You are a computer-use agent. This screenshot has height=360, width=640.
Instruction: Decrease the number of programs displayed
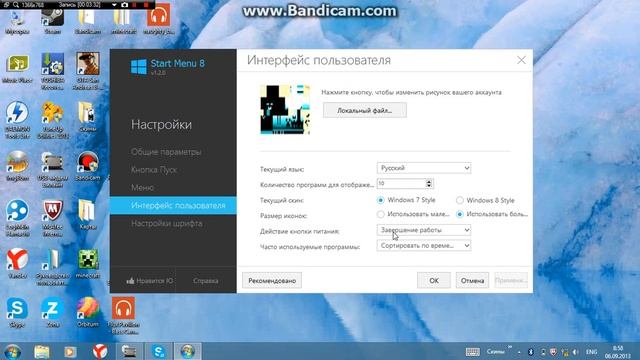[x=429, y=186]
